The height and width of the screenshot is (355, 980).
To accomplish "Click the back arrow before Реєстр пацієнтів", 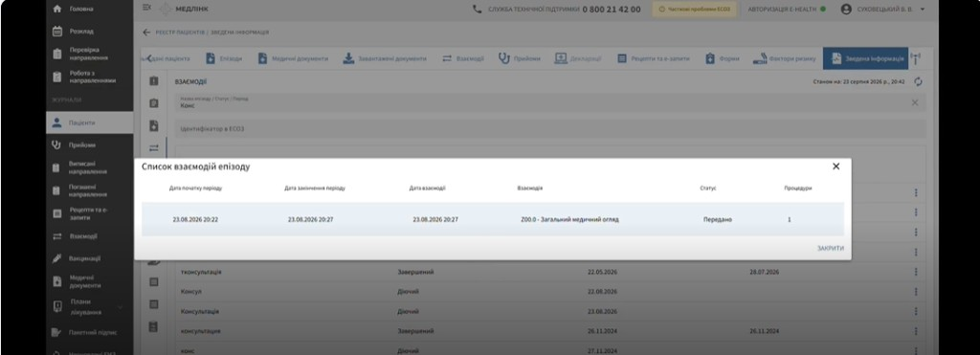I will 146,32.
